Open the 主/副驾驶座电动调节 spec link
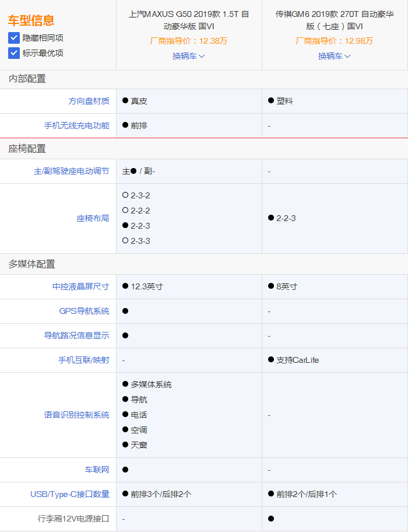Viewport: 408px width, 532px height. (72, 171)
